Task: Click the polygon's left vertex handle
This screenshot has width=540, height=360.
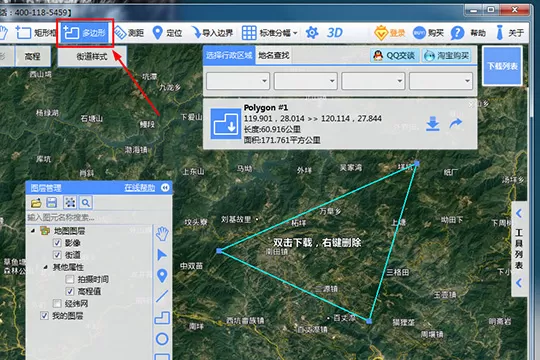Action: pyautogui.click(x=219, y=251)
